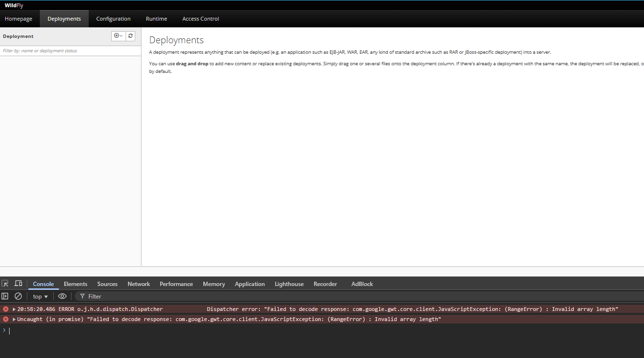Click the error icon beside the Uncaught message

pos(6,319)
